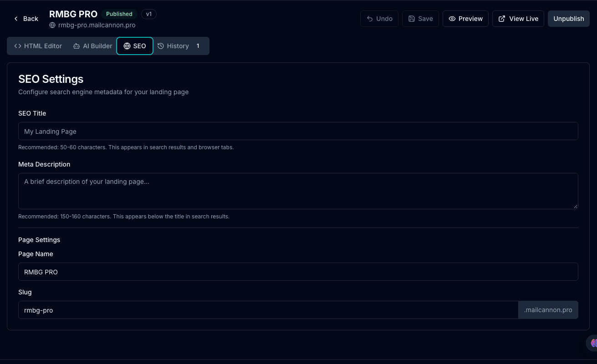Click the History count badge showing 1
This screenshot has width=597, height=364.
(198, 46)
